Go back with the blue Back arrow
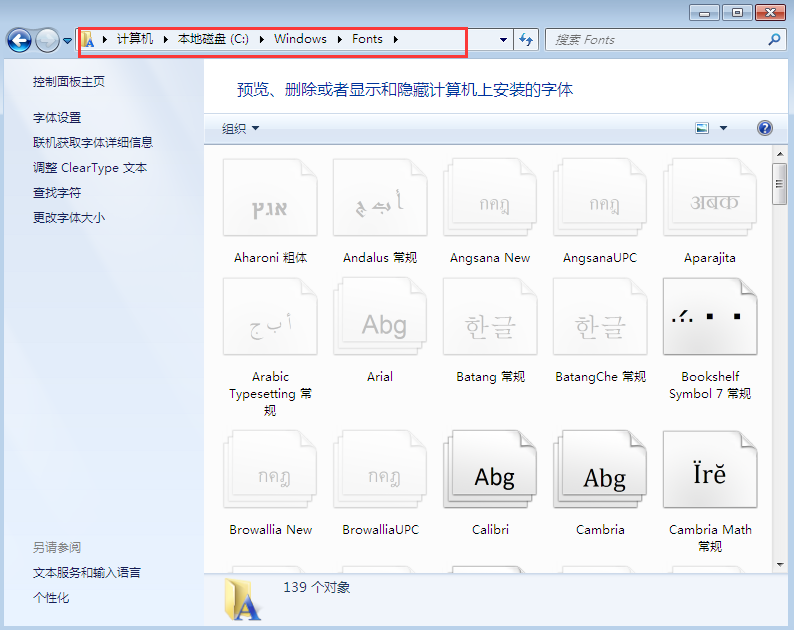The image size is (794, 630). pos(20,41)
